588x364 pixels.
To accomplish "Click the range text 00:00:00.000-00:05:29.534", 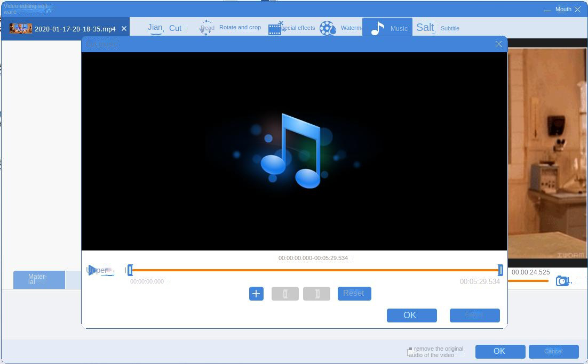I will [313, 258].
